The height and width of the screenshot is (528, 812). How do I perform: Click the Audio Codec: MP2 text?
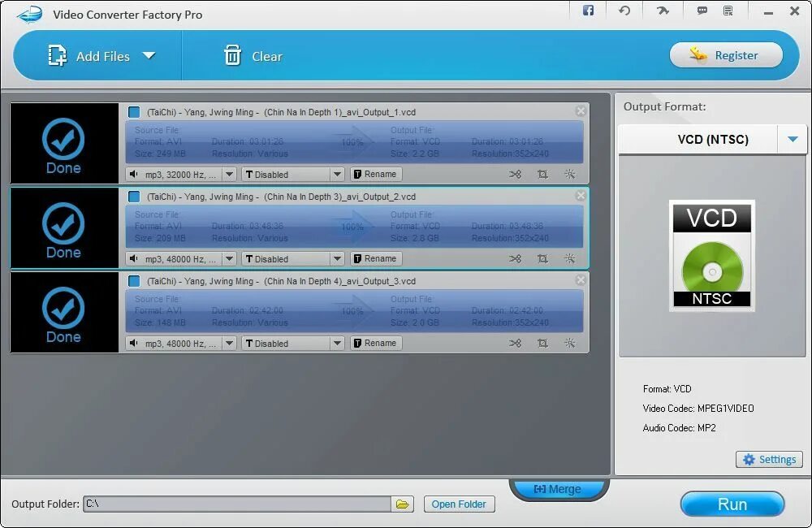click(x=680, y=428)
